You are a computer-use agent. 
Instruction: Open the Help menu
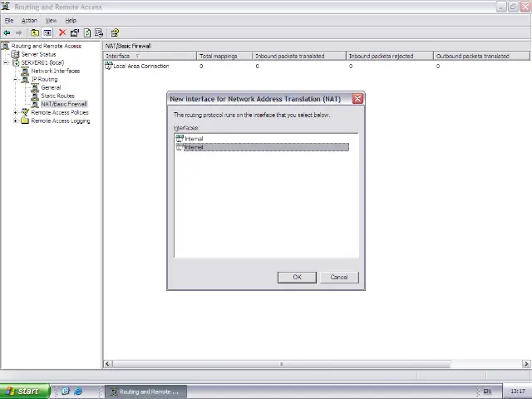pyautogui.click(x=71, y=20)
